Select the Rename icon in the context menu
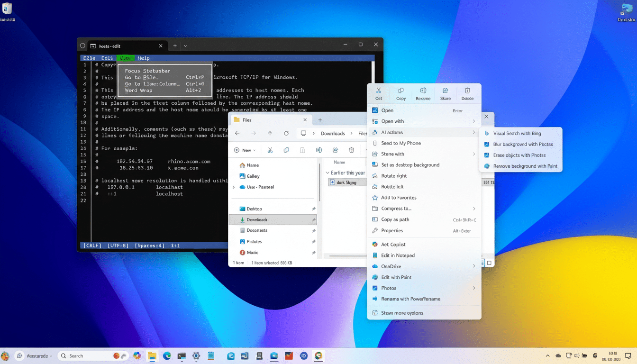 tap(423, 93)
